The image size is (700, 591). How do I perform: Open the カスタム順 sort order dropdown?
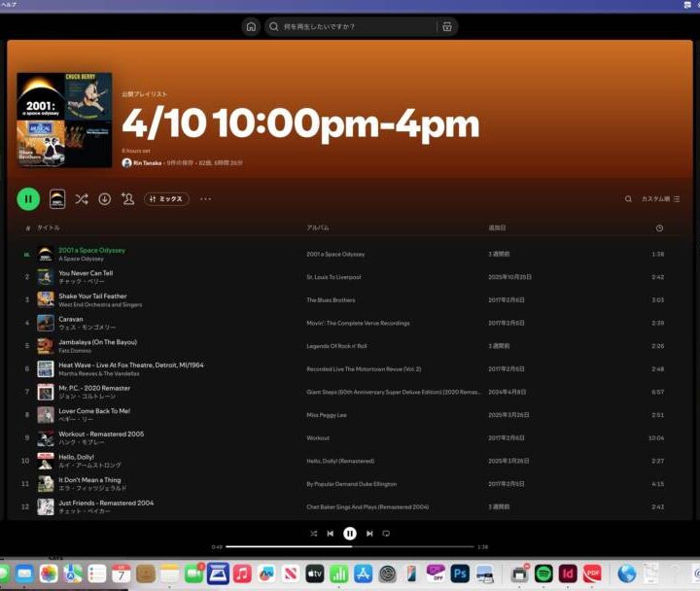tap(660, 199)
